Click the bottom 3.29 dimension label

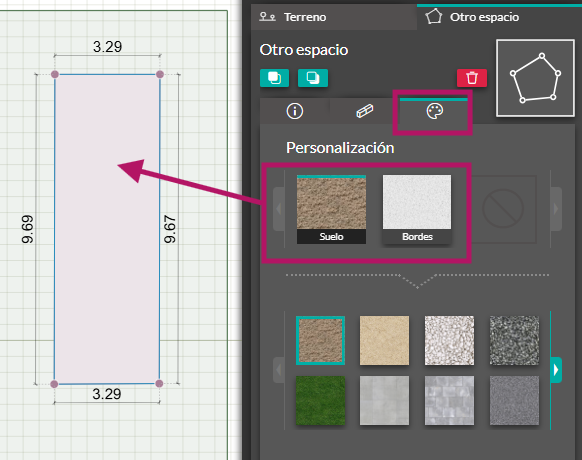[x=107, y=394]
